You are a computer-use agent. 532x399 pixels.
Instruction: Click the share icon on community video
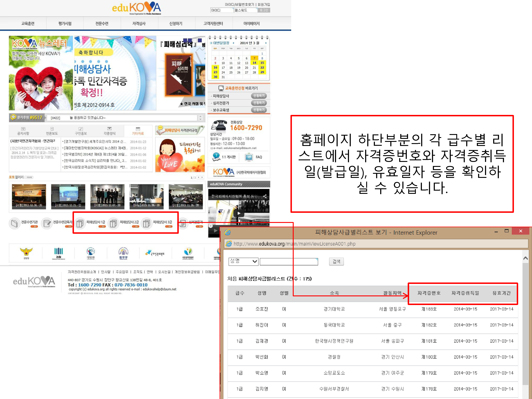click(x=265, y=196)
